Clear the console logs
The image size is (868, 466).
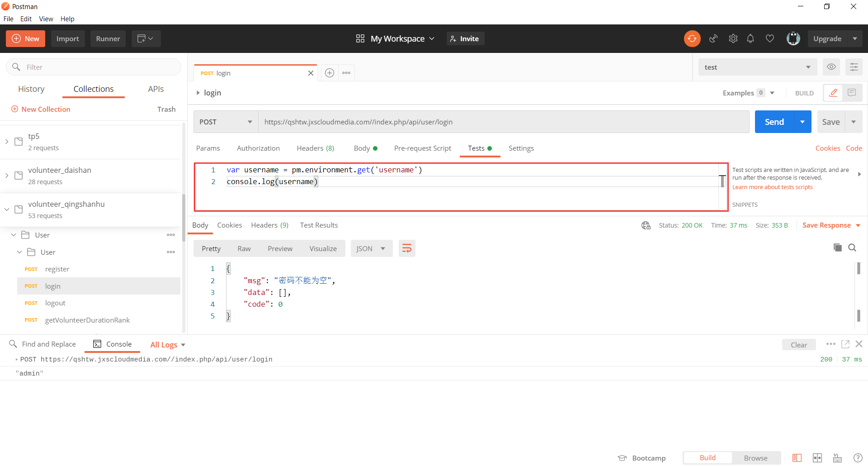(798, 345)
